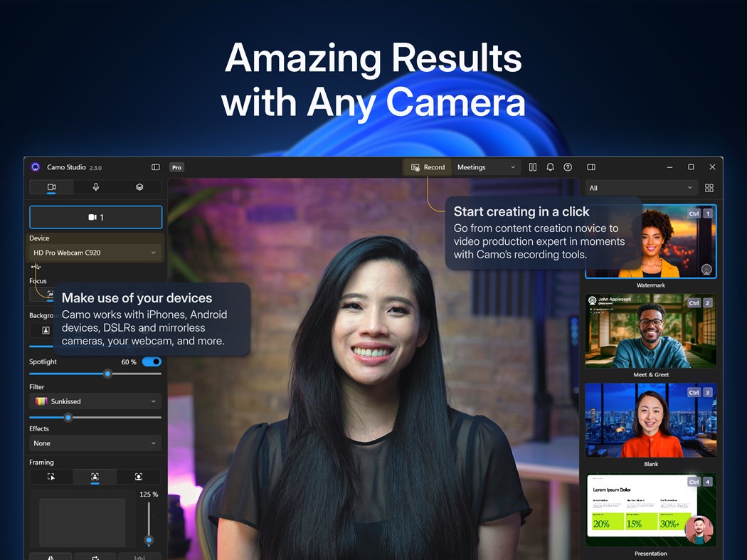Screen dimensions: 747x560
Task: Toggle the right sidebar panel icon
Action: [x=591, y=167]
